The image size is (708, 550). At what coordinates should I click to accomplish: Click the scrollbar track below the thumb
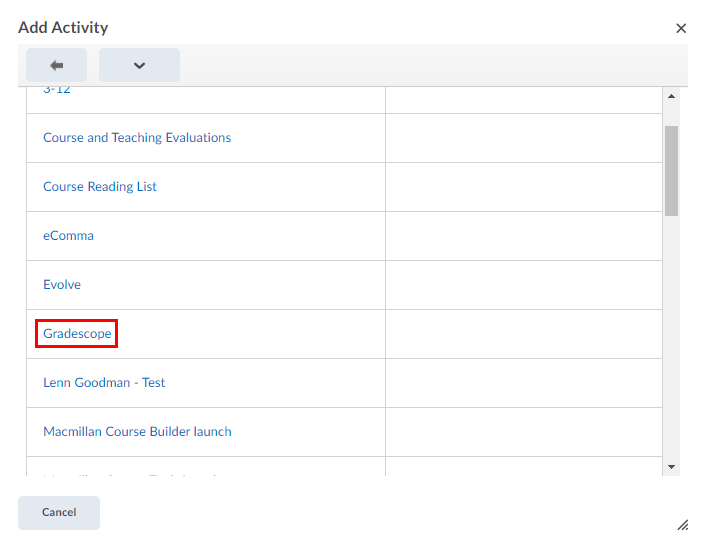[x=671, y=340]
